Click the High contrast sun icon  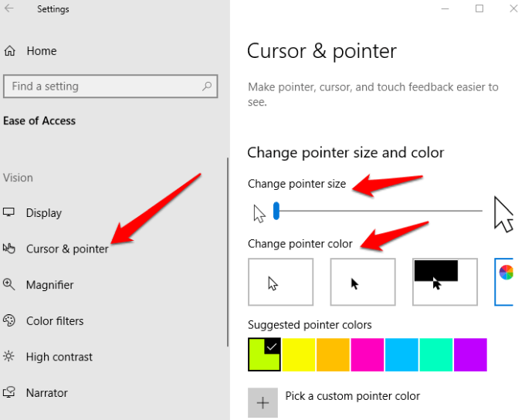click(x=8, y=356)
